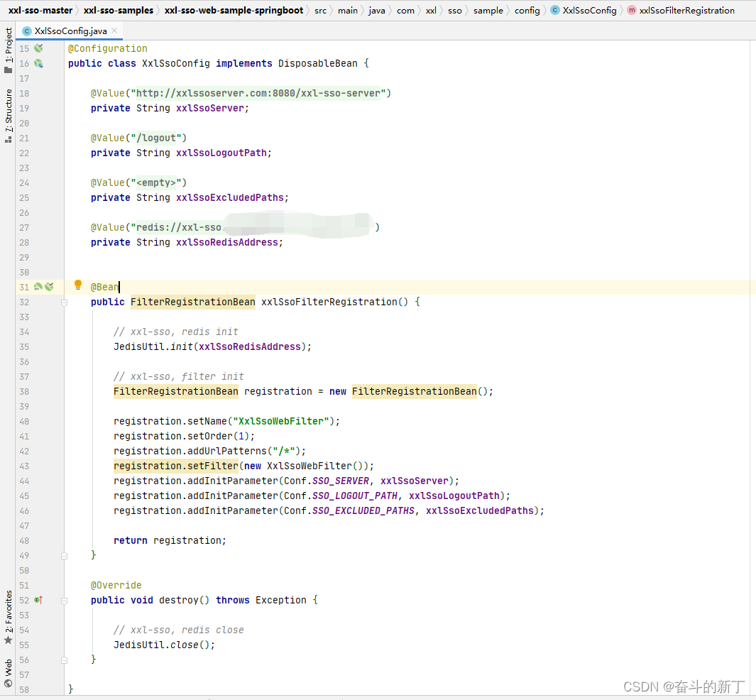Click the second gutter icon on line 31

click(x=49, y=287)
